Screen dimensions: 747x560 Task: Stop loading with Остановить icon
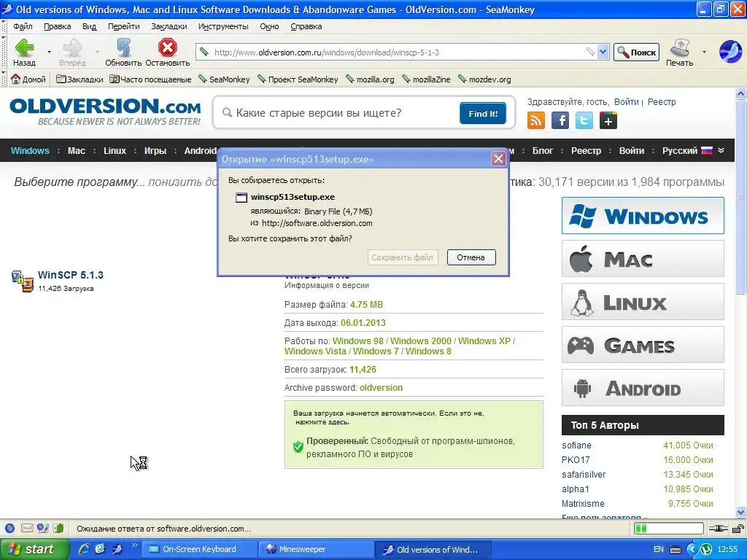pyautogui.click(x=167, y=52)
